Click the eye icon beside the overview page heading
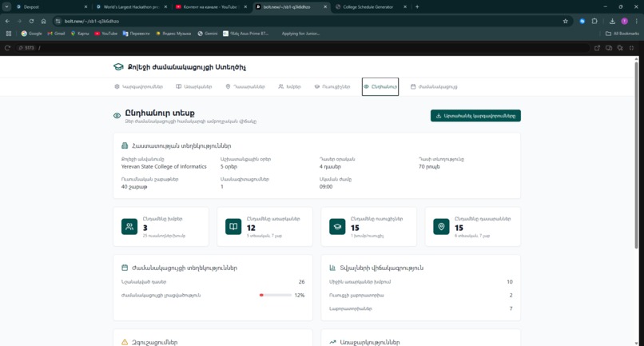 (117, 116)
